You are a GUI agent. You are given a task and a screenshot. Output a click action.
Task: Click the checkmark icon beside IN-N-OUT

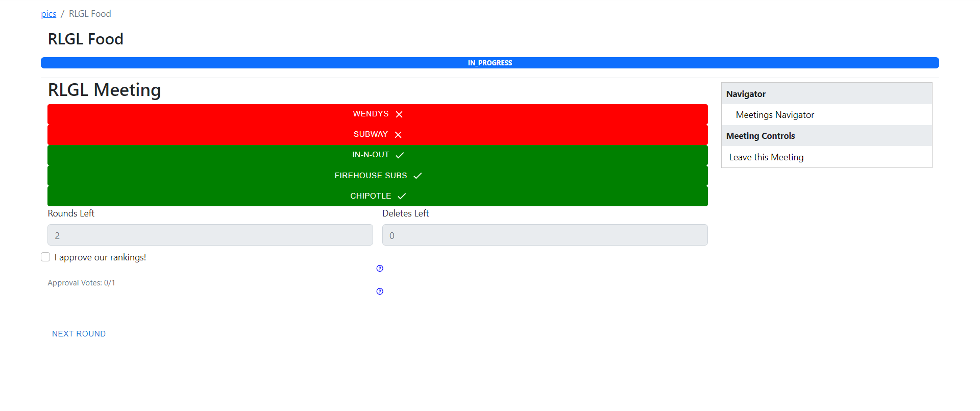click(400, 155)
